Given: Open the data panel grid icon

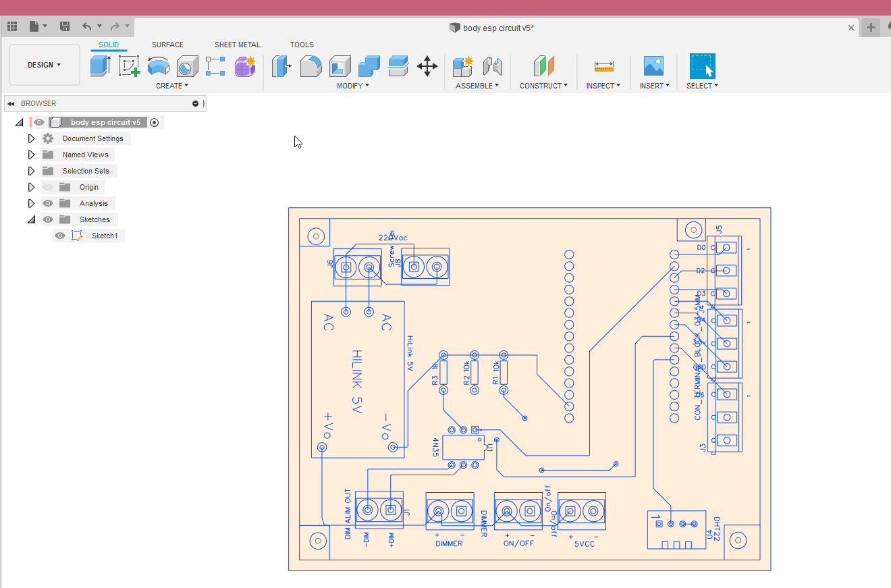Looking at the screenshot, I should 12,27.
